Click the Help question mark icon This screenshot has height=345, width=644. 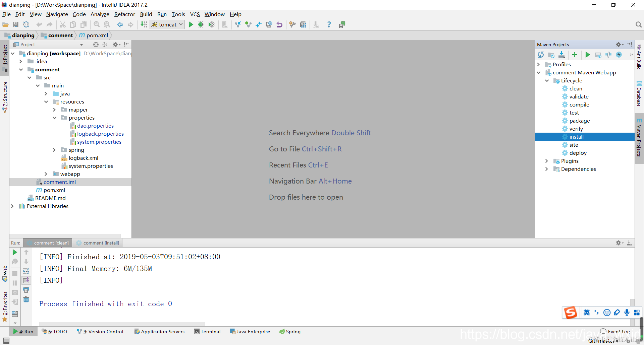tap(329, 24)
